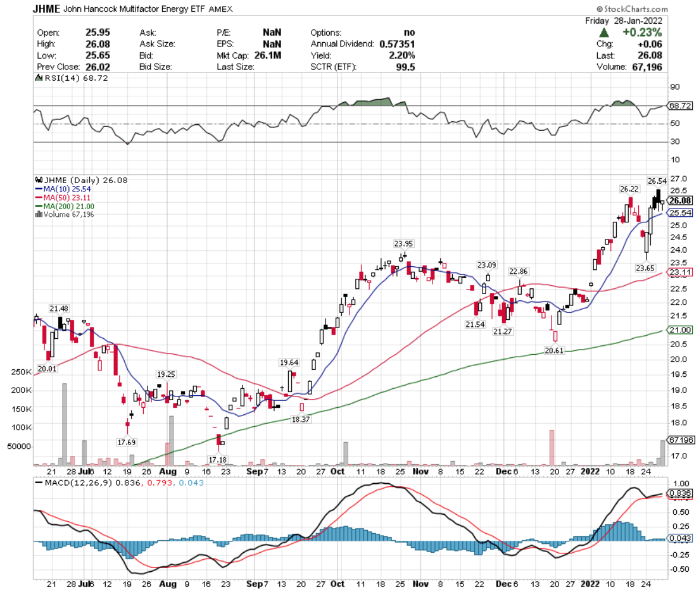The width and height of the screenshot is (700, 592).
Task: Click the 0.043 histogram value tag on axis
Action: coord(680,539)
